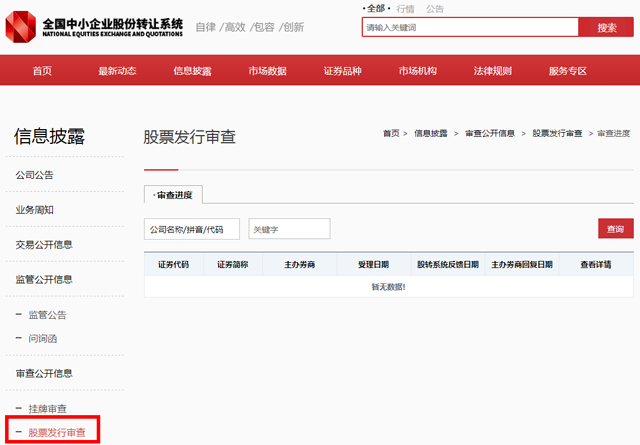This screenshot has height=445, width=640.
Task: Open the 证券品种 navigation menu
Action: pos(342,71)
